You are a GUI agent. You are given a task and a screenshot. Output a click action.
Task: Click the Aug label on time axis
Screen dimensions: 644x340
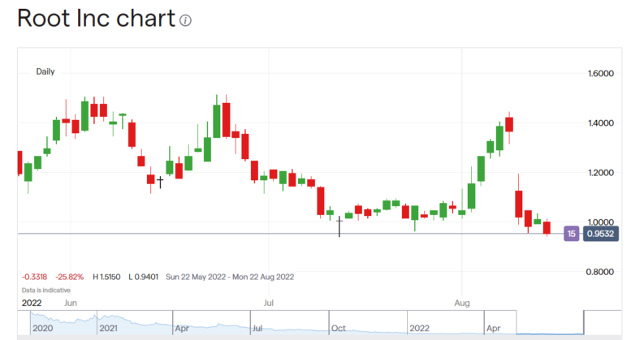462,303
